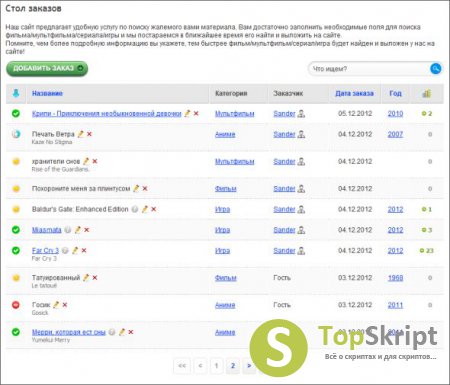The height and width of the screenshot is (385, 450).
Task: Open Игра category in Baldur's Gate row
Action: point(222,209)
